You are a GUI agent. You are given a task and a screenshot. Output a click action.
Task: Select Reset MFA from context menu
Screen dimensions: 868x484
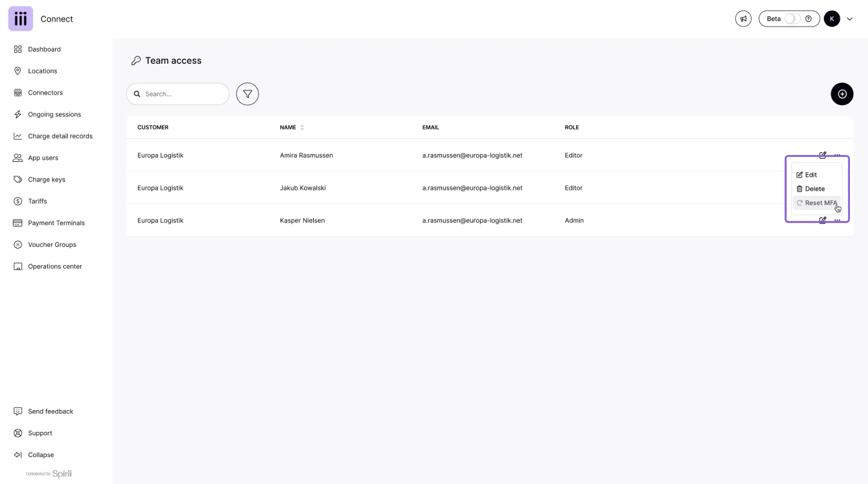pos(820,203)
